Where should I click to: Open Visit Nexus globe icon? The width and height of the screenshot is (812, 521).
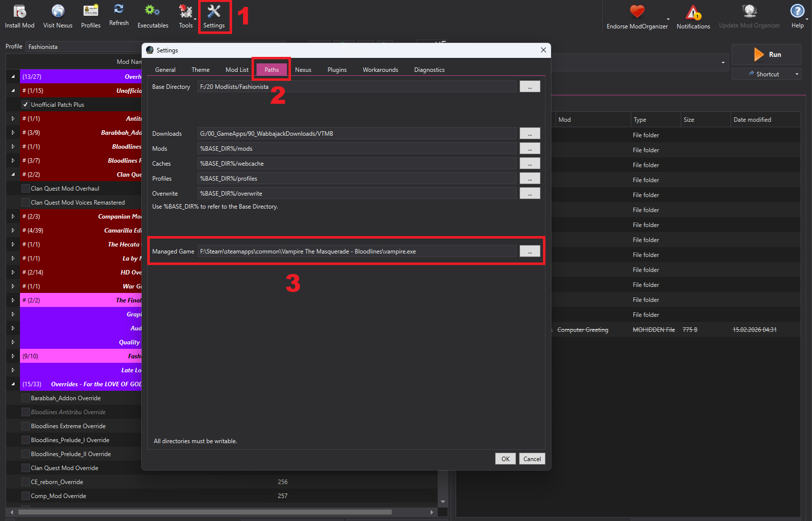(58, 11)
